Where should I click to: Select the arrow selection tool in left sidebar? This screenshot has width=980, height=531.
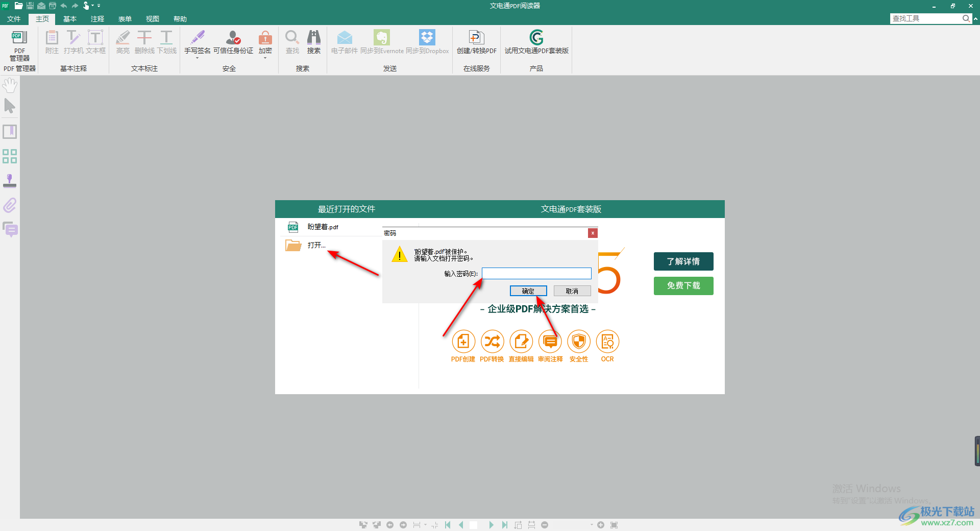10,106
